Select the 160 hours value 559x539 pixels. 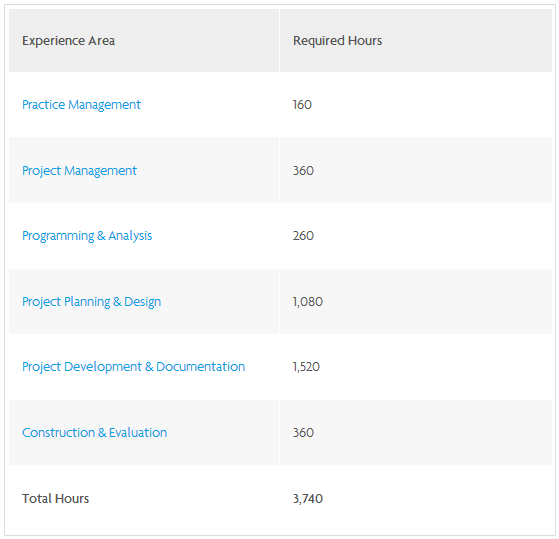pos(302,105)
